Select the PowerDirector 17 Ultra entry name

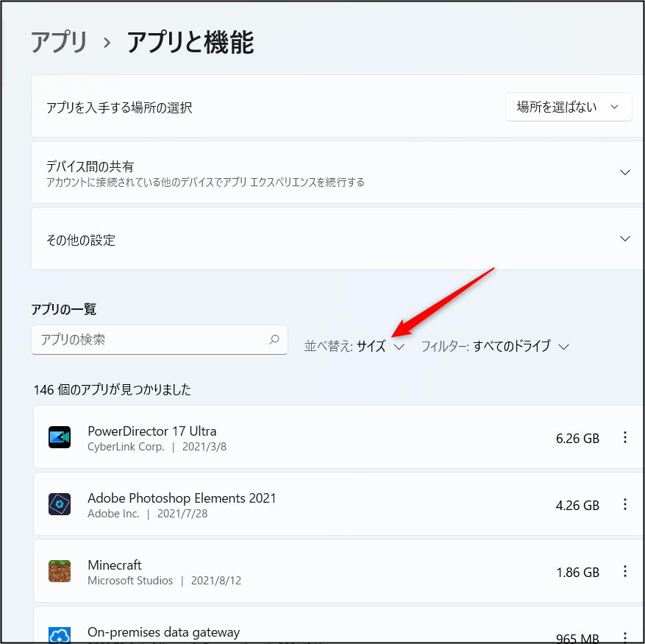(x=152, y=431)
